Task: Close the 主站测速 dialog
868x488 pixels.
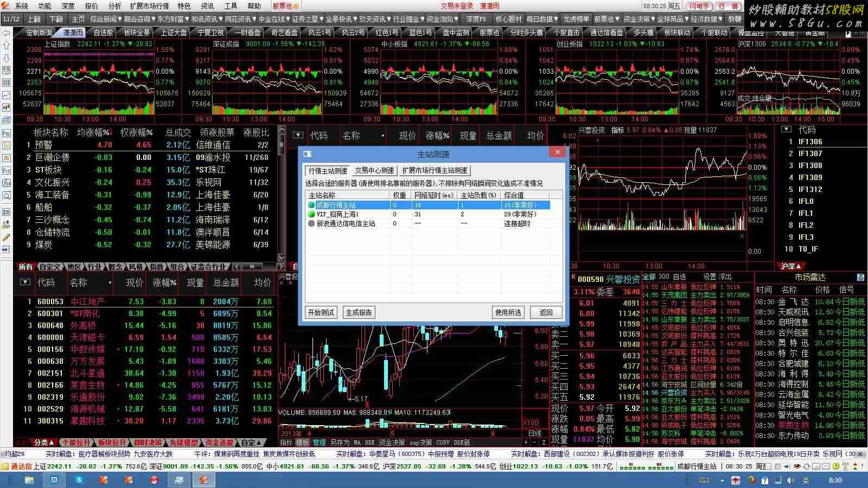Action: 557,152
